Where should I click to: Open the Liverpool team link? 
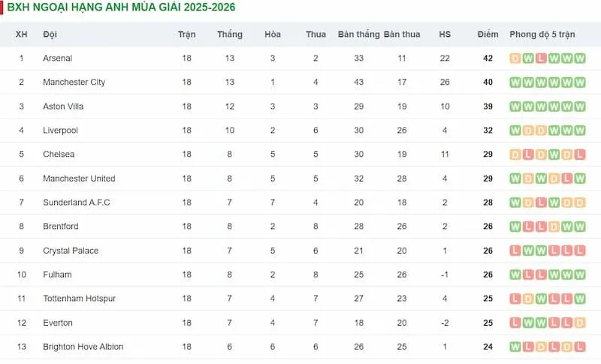(60, 131)
